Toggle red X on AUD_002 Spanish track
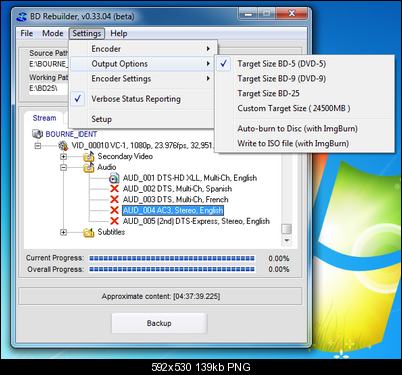 coord(114,189)
